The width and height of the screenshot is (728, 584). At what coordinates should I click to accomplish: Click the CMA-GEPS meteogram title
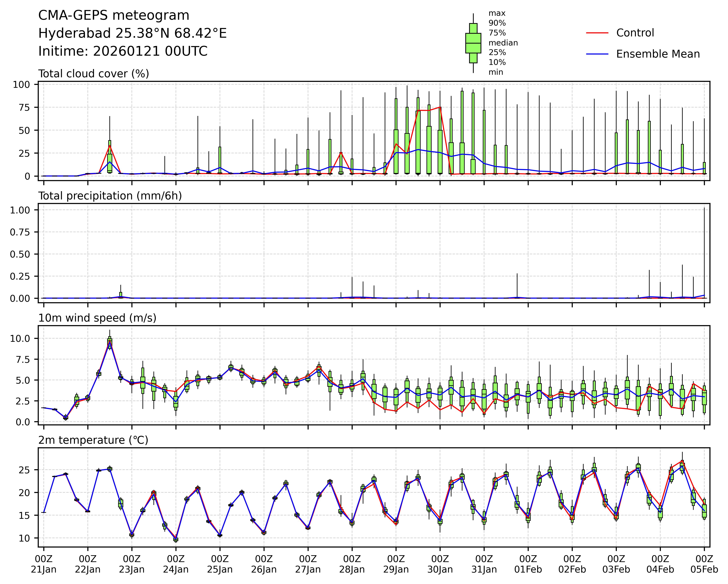point(114,16)
